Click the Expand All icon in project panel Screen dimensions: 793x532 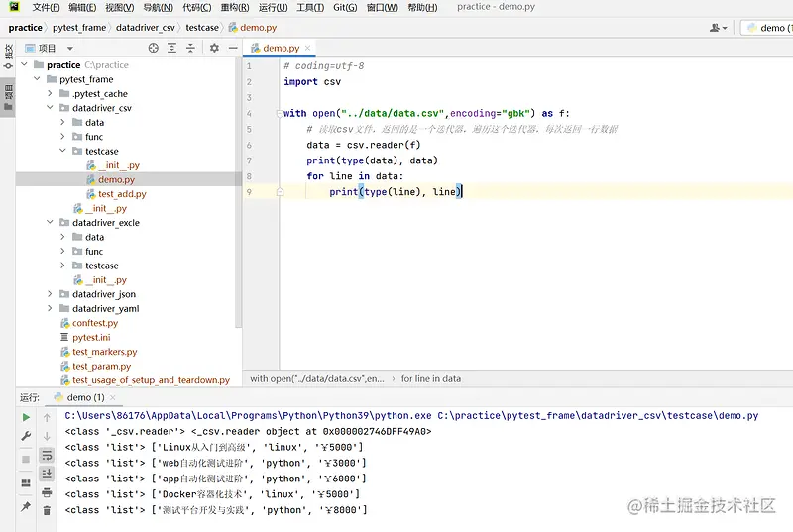(171, 48)
